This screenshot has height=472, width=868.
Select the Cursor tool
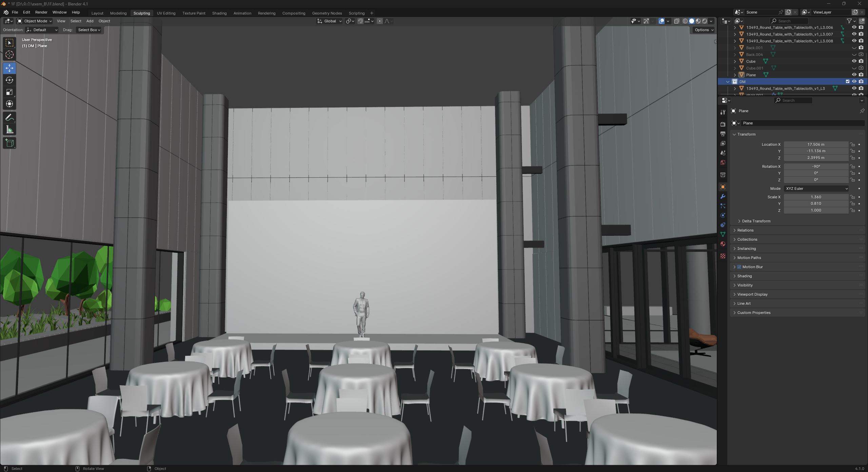[9, 55]
